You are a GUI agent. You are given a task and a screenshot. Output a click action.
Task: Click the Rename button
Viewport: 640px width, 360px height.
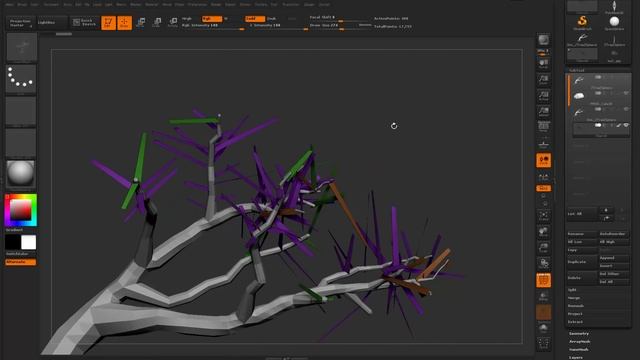[x=582, y=234]
